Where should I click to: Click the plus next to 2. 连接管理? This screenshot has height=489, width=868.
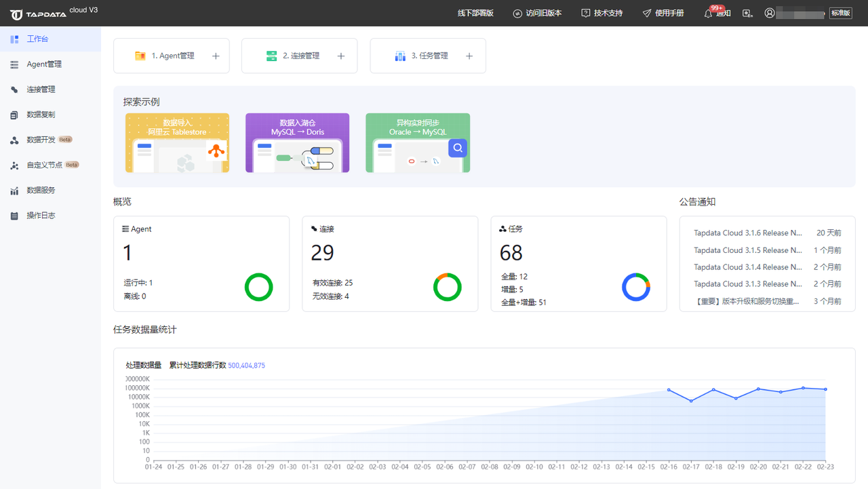(x=340, y=56)
